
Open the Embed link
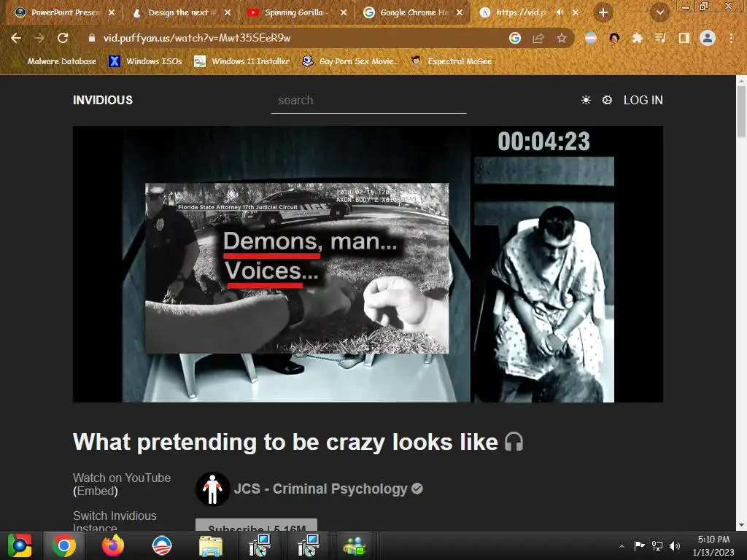[x=96, y=491]
